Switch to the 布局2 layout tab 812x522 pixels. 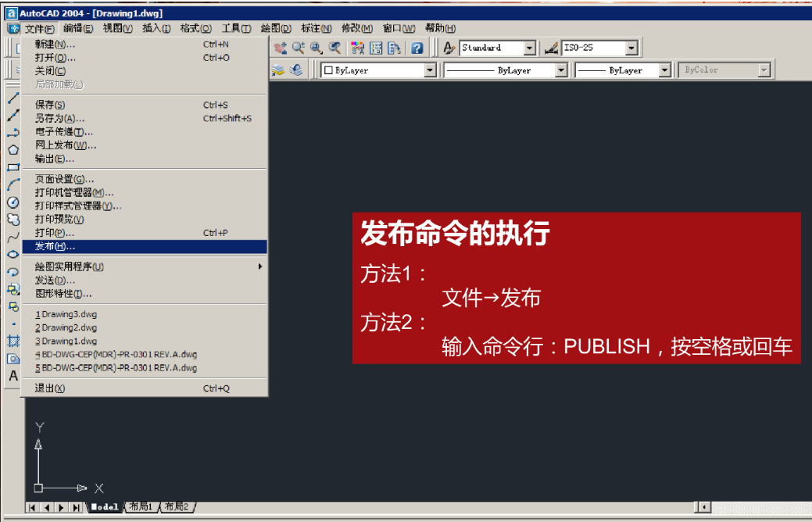[177, 507]
